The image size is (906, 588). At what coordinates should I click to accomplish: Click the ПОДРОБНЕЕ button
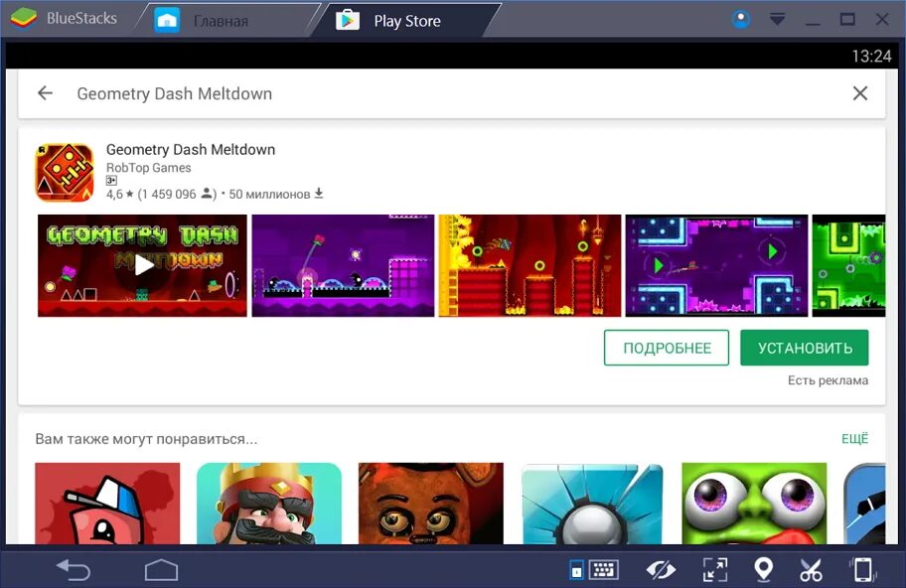pyautogui.click(x=667, y=348)
